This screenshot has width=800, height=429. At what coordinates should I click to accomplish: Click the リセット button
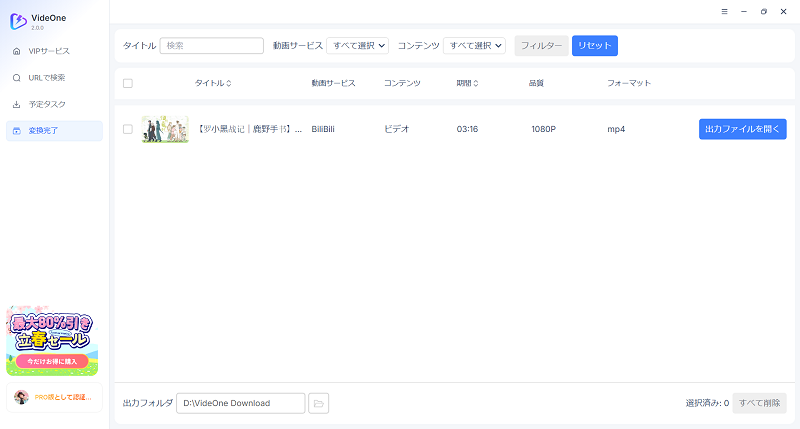[x=595, y=45]
